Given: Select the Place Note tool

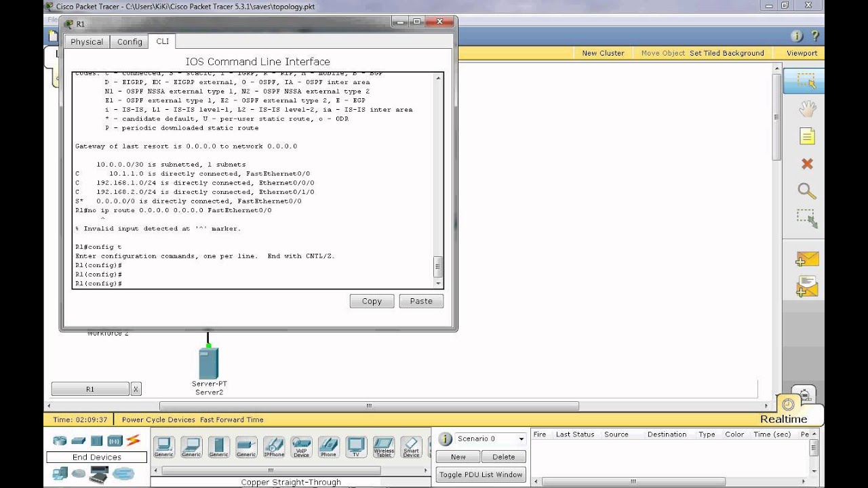Looking at the screenshot, I should [806, 136].
